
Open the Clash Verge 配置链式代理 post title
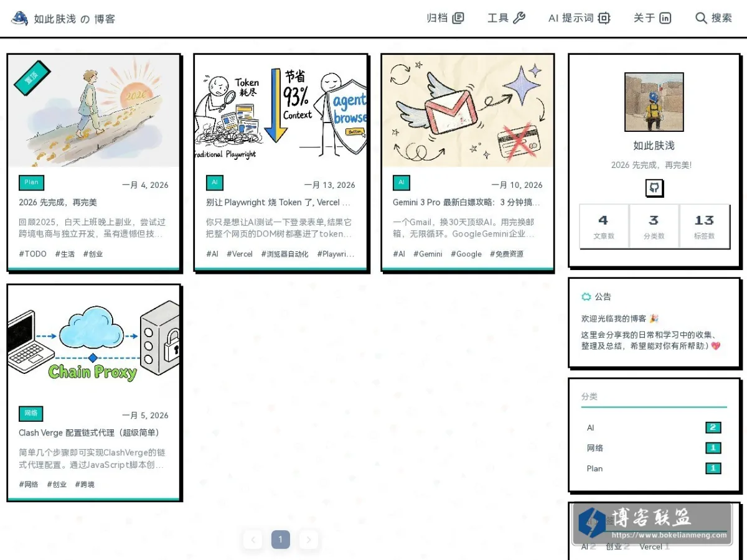[89, 432]
